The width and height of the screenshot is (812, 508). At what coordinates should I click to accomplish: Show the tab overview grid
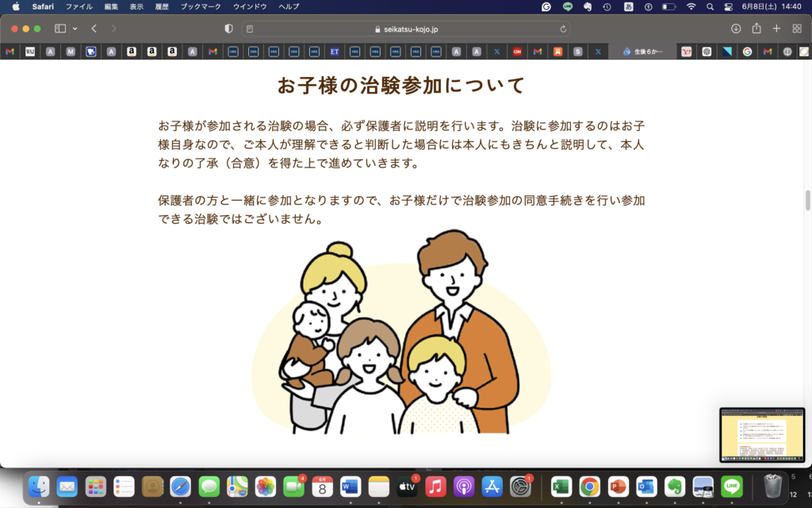[797, 29]
